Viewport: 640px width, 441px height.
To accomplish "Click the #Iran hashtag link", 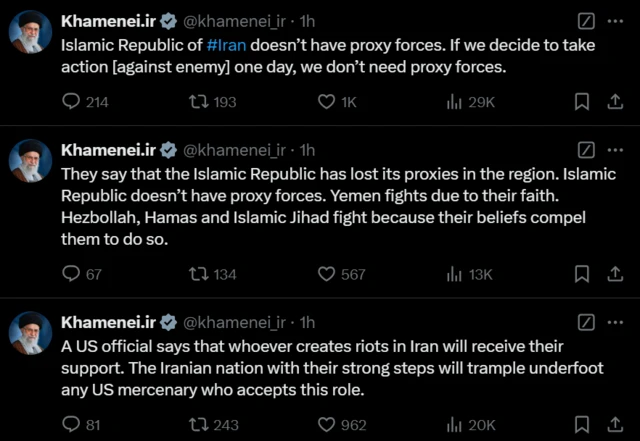I will 226,46.
